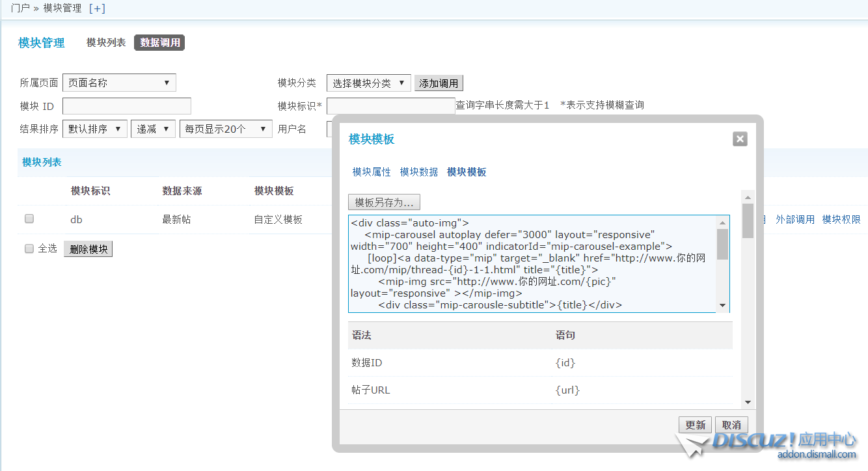Switch to the 模块属性 tab
This screenshot has width=868, height=471.
tap(372, 172)
